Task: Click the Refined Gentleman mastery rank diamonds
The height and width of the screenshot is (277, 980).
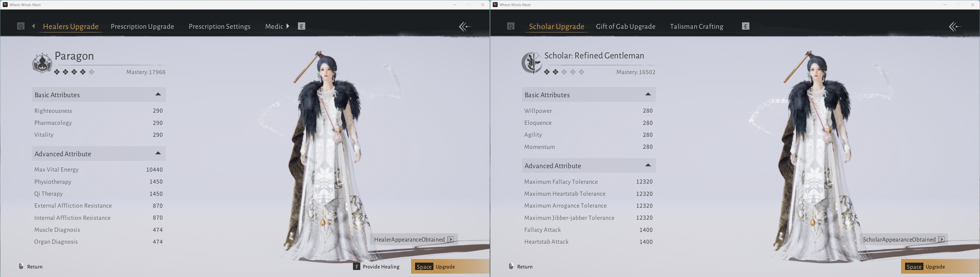Action: pyautogui.click(x=564, y=72)
